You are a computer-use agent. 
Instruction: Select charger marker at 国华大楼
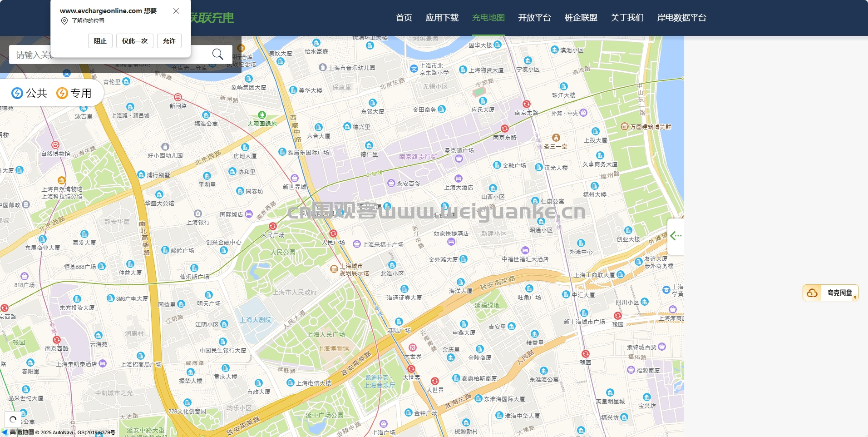[x=498, y=45]
